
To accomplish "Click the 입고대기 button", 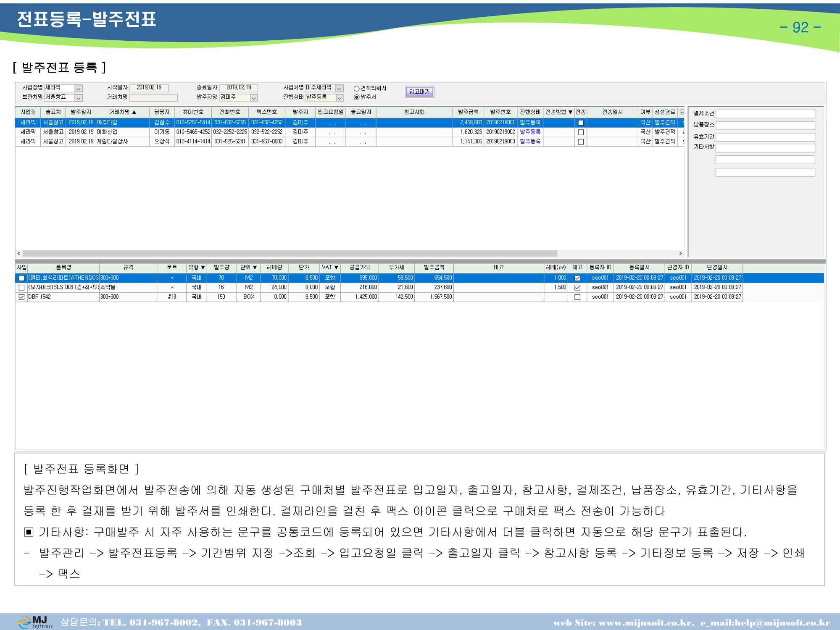I will (419, 92).
